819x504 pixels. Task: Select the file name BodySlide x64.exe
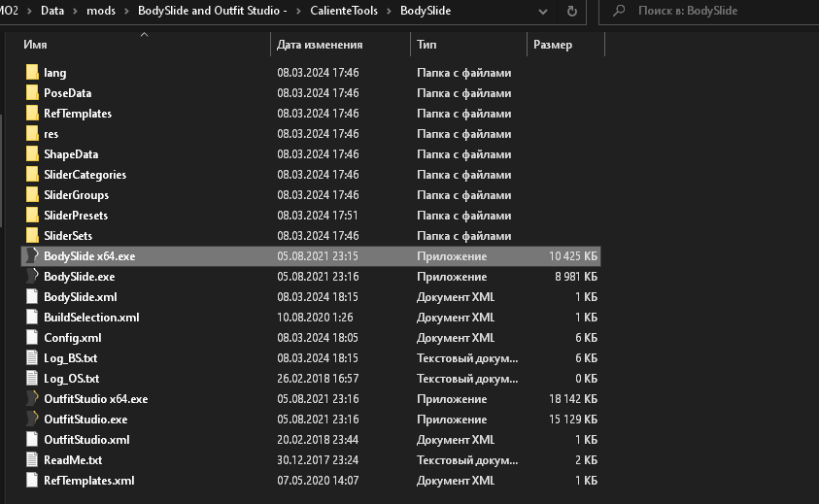[x=89, y=256]
